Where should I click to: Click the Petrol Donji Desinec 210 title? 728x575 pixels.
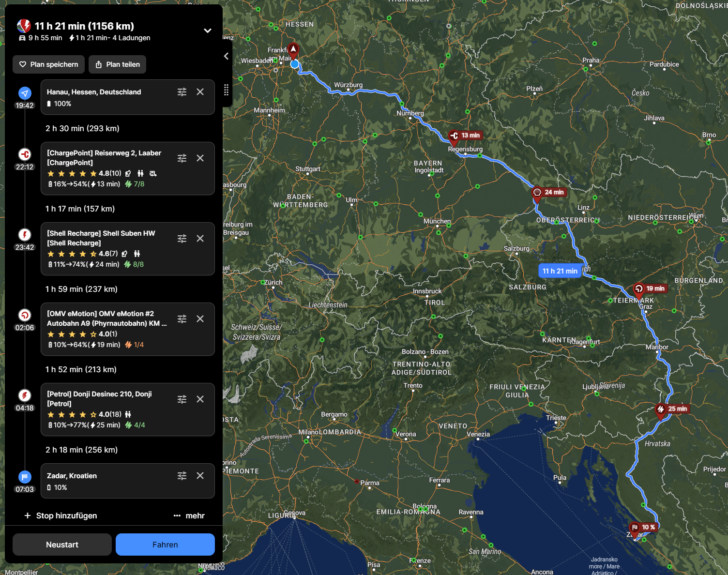[x=99, y=399]
